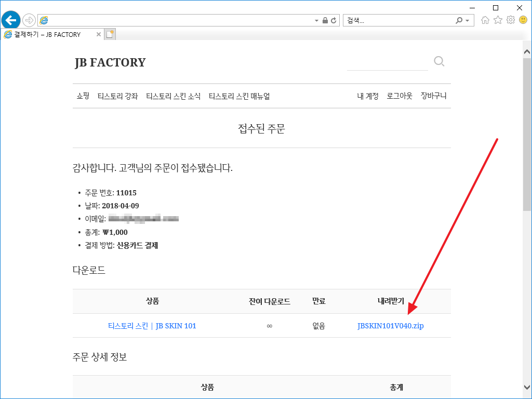Open the 쇼핑 menu item

pos(83,96)
